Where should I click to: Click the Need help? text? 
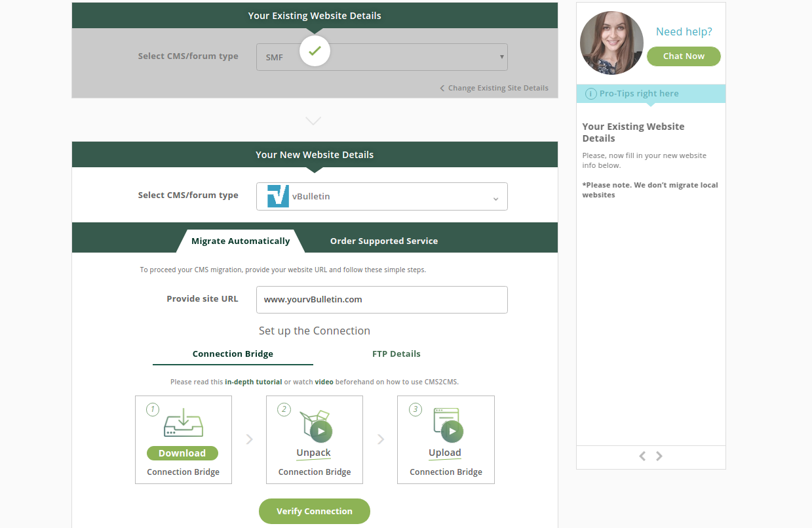[684, 31]
